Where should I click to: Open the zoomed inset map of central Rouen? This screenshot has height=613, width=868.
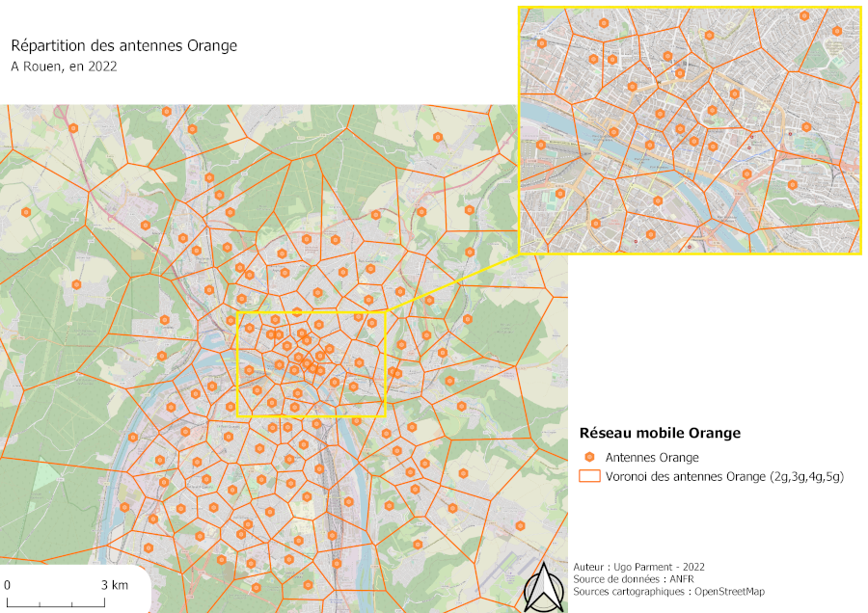pos(690,130)
